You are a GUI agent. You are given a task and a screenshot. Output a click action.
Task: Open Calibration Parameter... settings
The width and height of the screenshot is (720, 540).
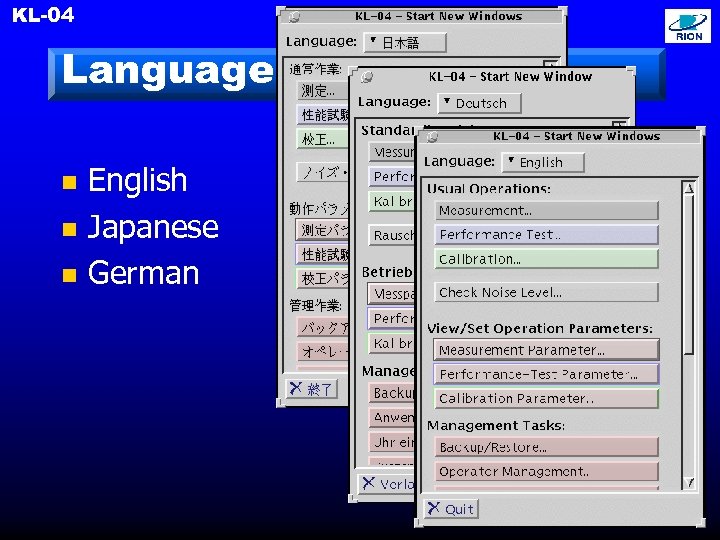tap(546, 398)
